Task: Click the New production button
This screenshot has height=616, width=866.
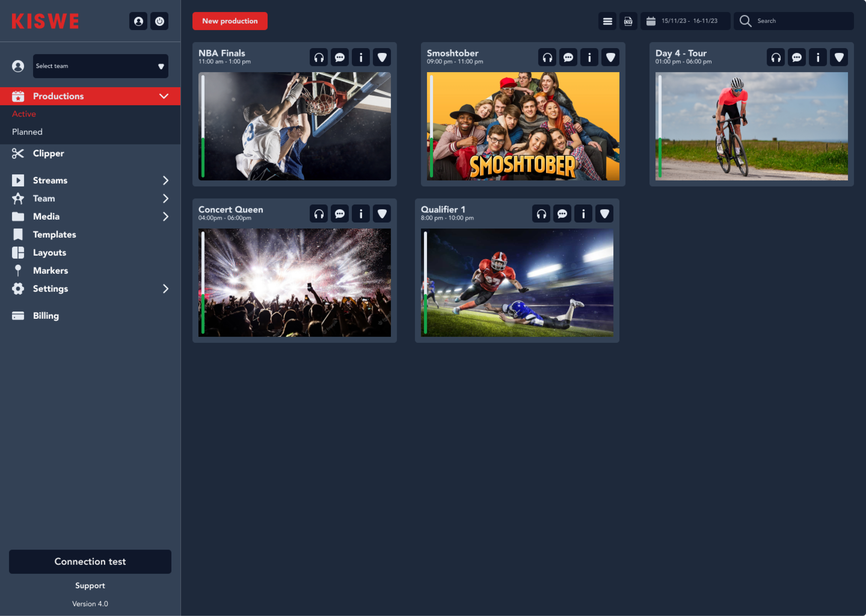Action: coord(230,21)
